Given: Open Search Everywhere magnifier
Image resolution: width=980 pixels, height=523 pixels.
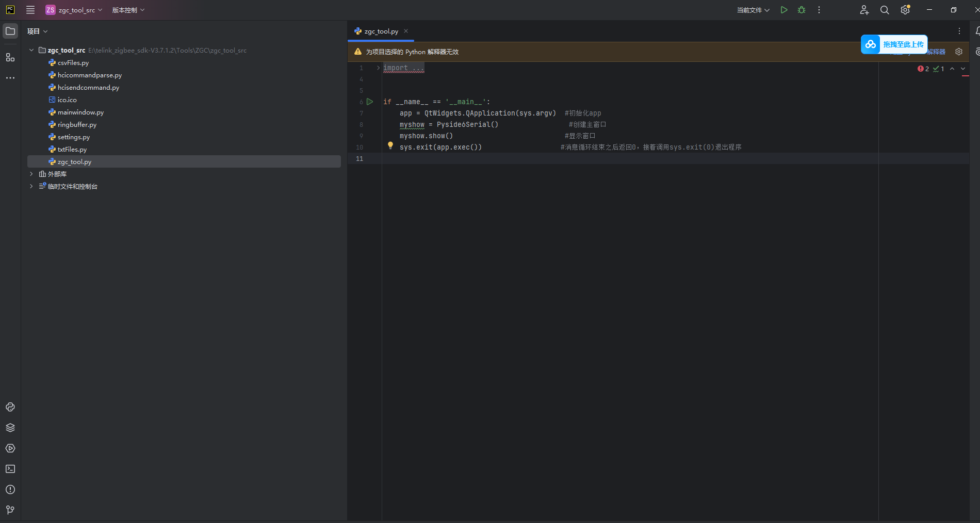Looking at the screenshot, I should 885,10.
